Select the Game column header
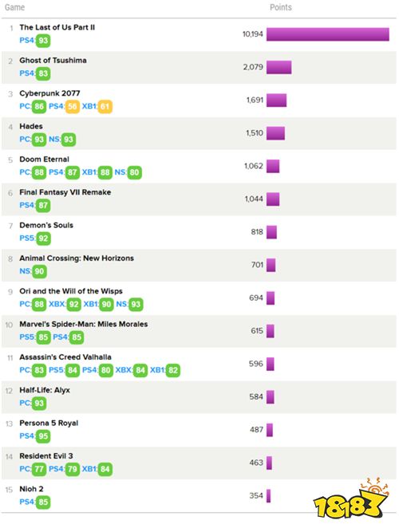Screen dimensions: 399x532 tap(14, 7)
